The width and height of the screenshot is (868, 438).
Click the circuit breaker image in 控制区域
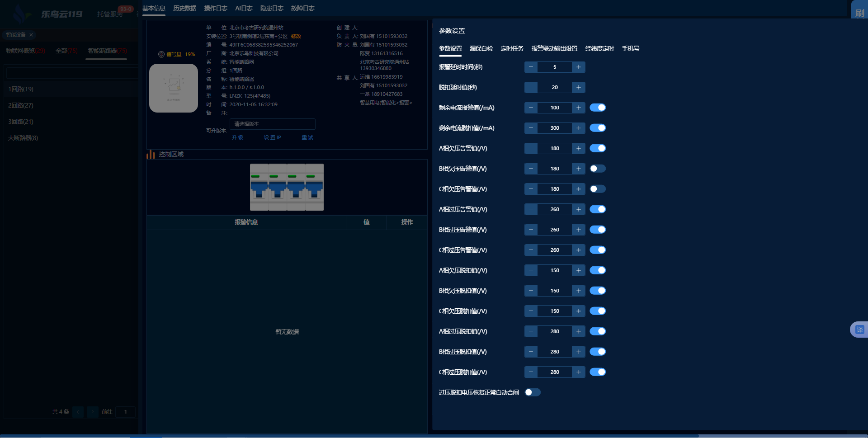coord(287,187)
